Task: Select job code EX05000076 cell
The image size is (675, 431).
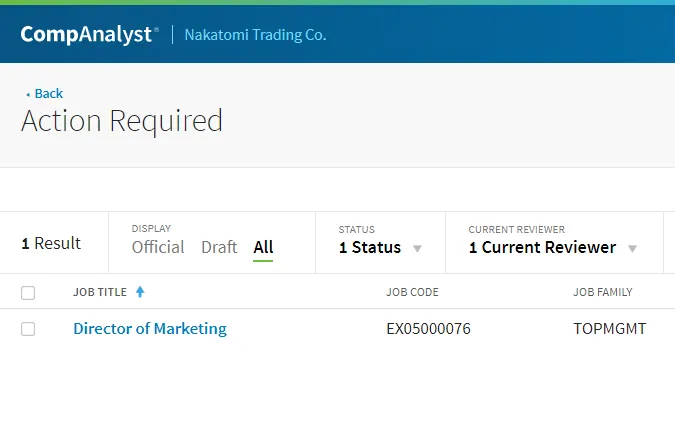Action: [428, 329]
